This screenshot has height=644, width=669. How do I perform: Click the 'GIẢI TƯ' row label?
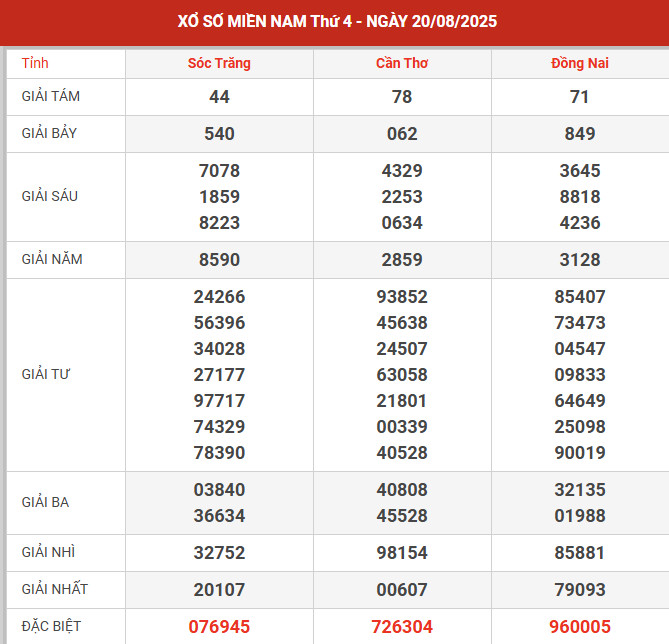(46, 374)
